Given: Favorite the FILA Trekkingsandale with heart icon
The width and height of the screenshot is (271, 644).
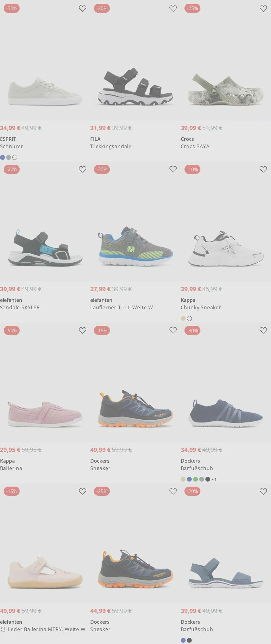Looking at the screenshot, I should point(173,8).
